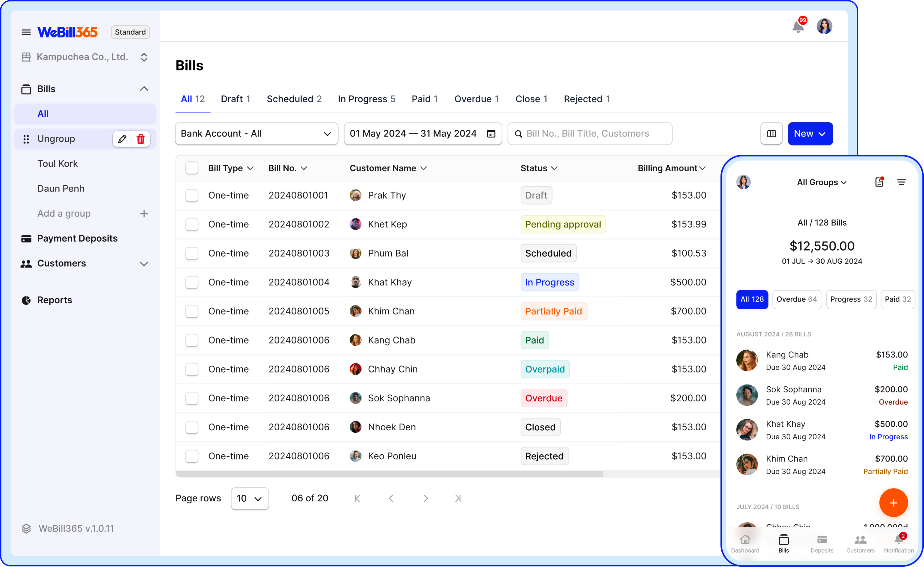Go to next page arrow in pagination

point(426,498)
